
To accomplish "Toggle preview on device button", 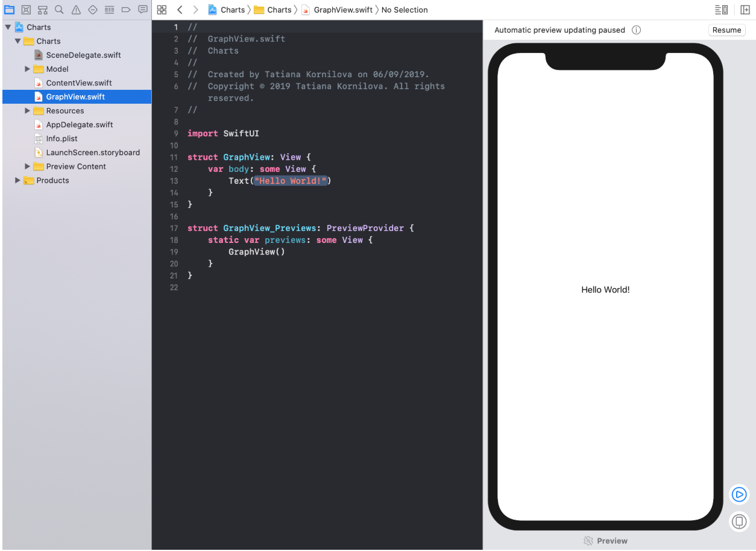I will click(739, 521).
